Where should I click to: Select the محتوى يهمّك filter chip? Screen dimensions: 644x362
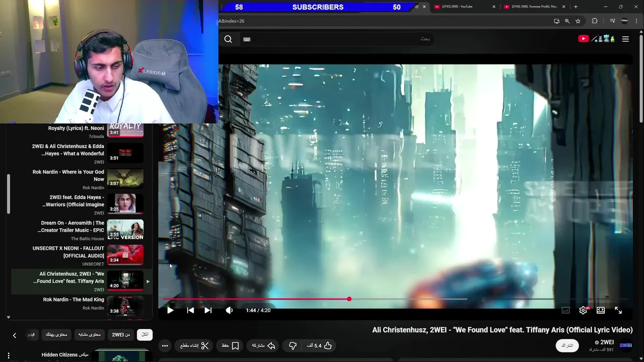(x=56, y=334)
